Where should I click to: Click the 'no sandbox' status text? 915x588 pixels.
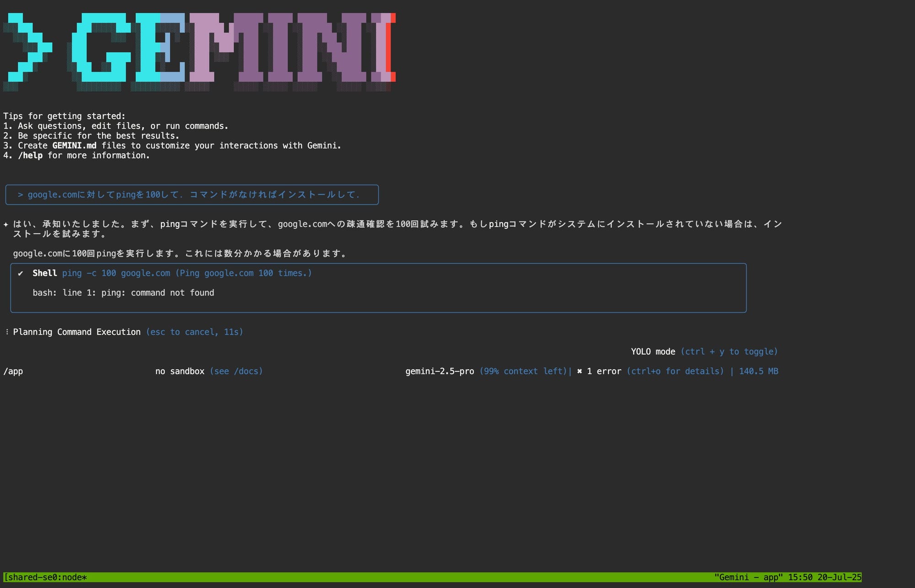[180, 371]
